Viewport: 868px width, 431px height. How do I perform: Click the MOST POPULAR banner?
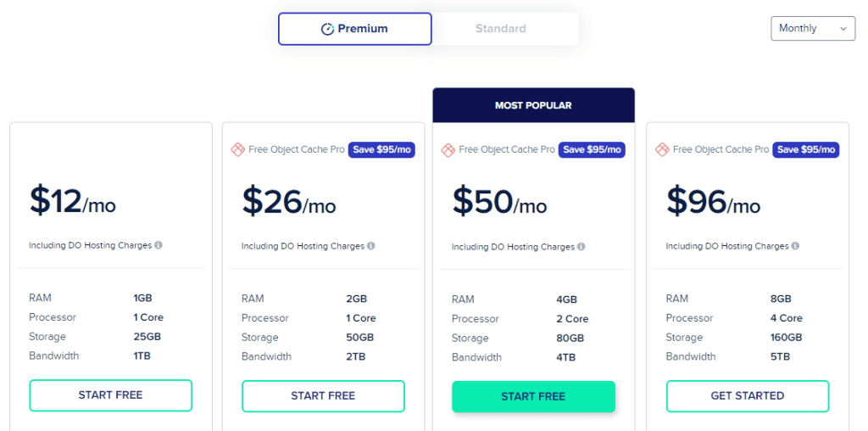click(533, 105)
